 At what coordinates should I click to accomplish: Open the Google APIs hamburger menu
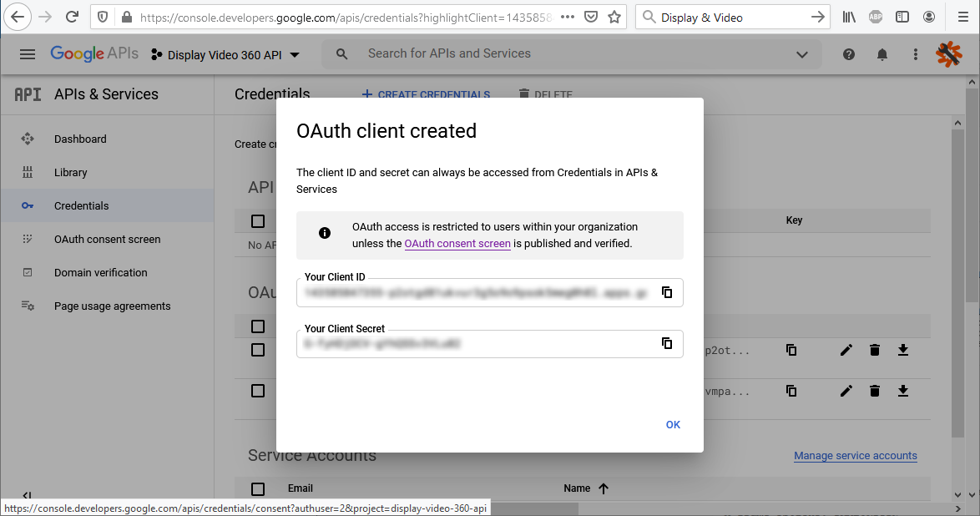pos(28,54)
